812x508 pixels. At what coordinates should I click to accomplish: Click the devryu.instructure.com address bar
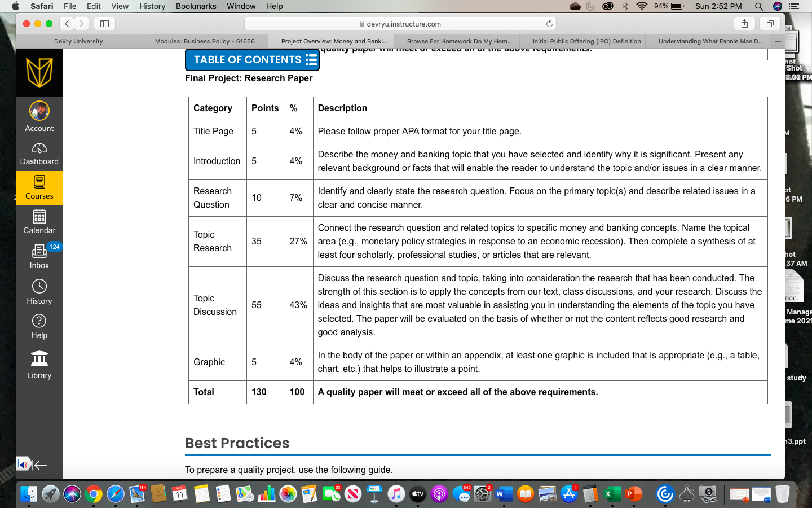400,24
